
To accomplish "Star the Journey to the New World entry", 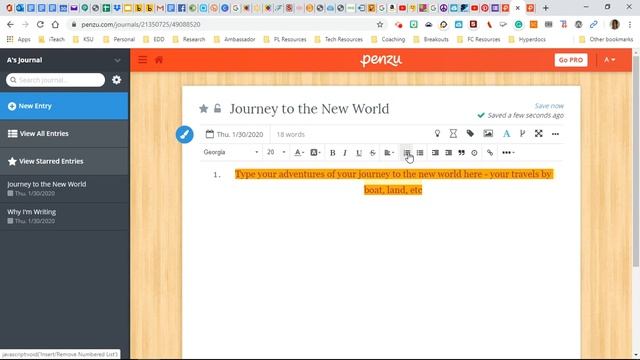I will (x=203, y=109).
